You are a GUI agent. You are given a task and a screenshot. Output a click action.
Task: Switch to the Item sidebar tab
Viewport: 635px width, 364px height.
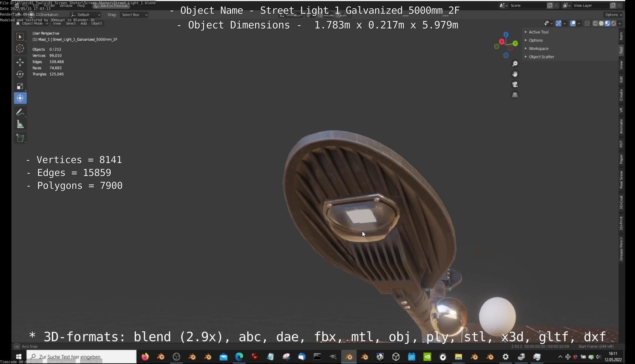coord(621,36)
